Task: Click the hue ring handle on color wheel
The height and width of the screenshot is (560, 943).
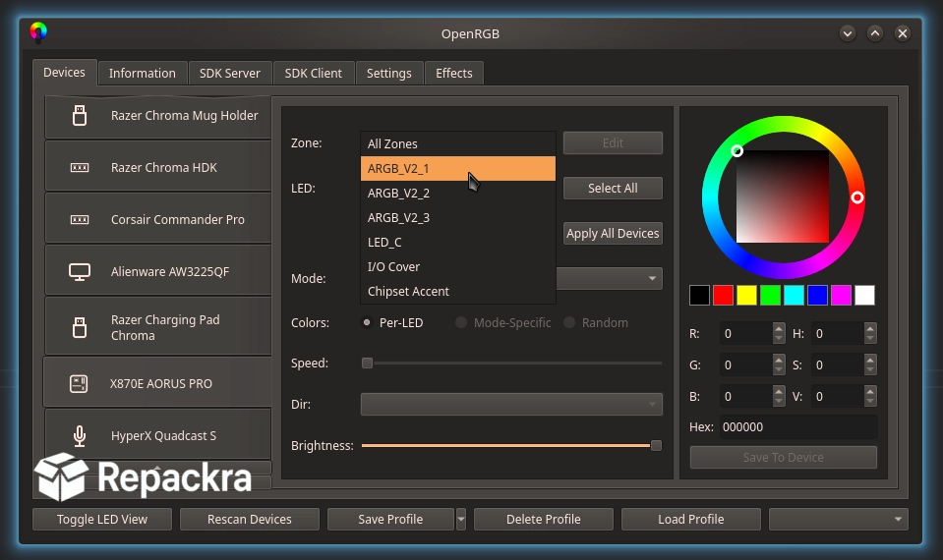Action: point(857,197)
